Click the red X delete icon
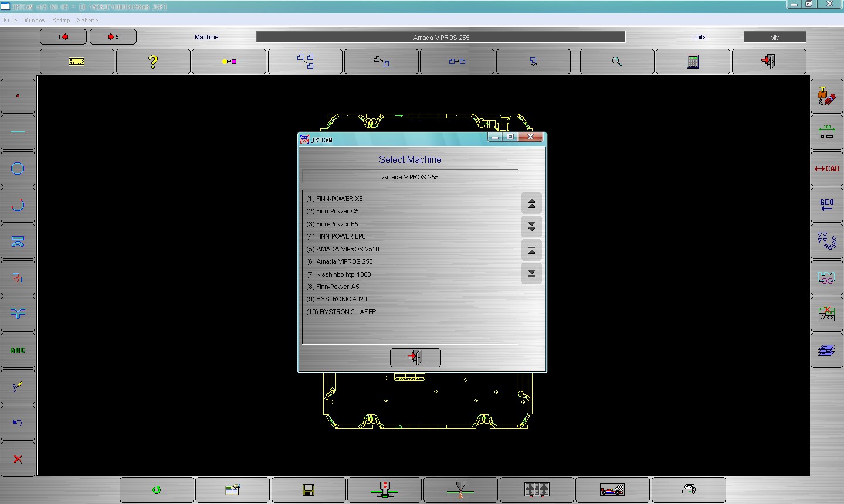844x504 pixels. pos(18,459)
